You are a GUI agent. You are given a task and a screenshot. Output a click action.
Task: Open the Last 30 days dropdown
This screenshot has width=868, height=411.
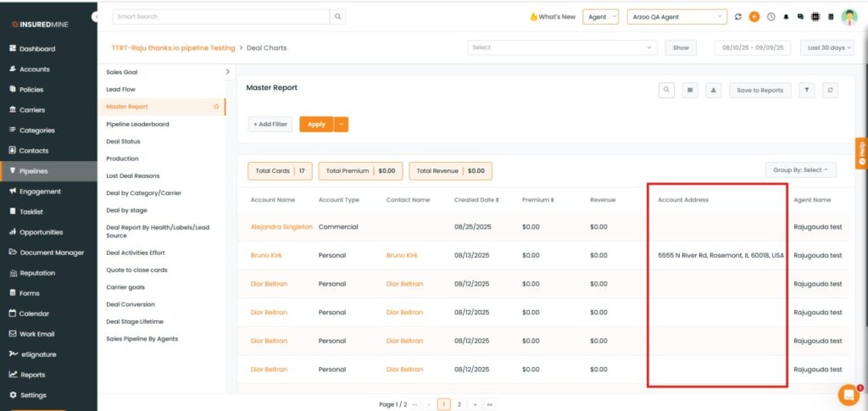(826, 48)
